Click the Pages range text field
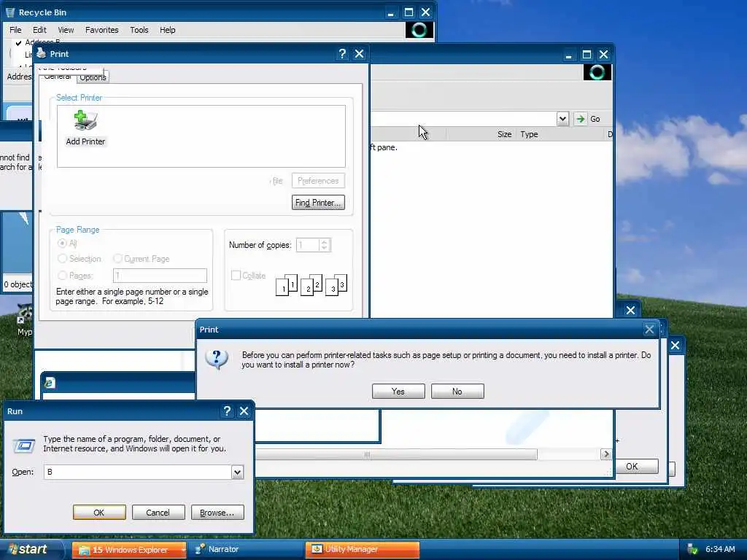Viewport: 747px width, 560px height. (160, 275)
